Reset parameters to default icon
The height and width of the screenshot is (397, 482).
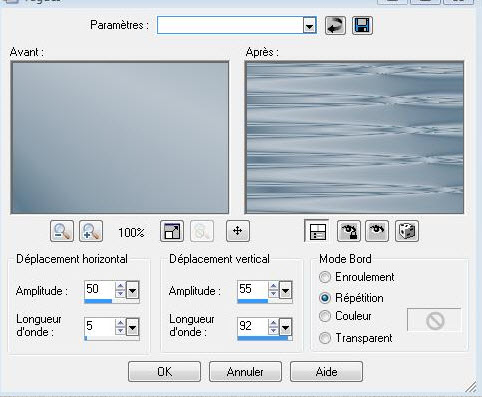(x=335, y=25)
